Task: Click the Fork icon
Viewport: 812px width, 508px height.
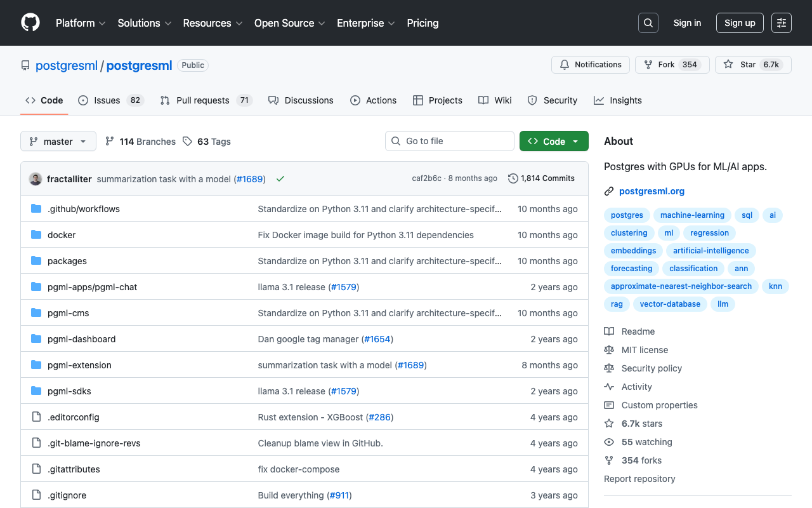Action: tap(648, 65)
